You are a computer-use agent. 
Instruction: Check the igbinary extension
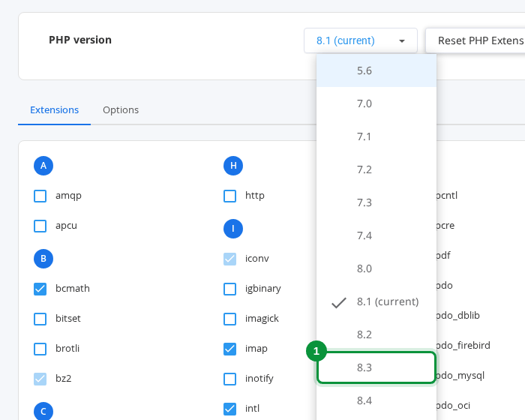coord(229,289)
